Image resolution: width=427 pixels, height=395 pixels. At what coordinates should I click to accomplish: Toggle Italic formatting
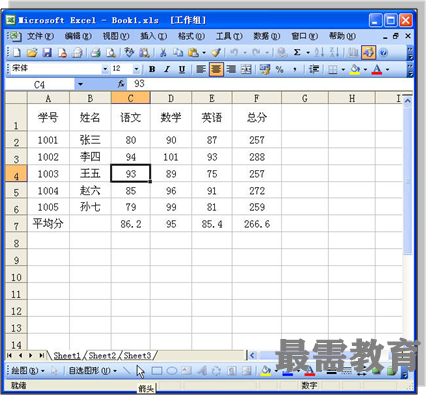tap(167, 69)
